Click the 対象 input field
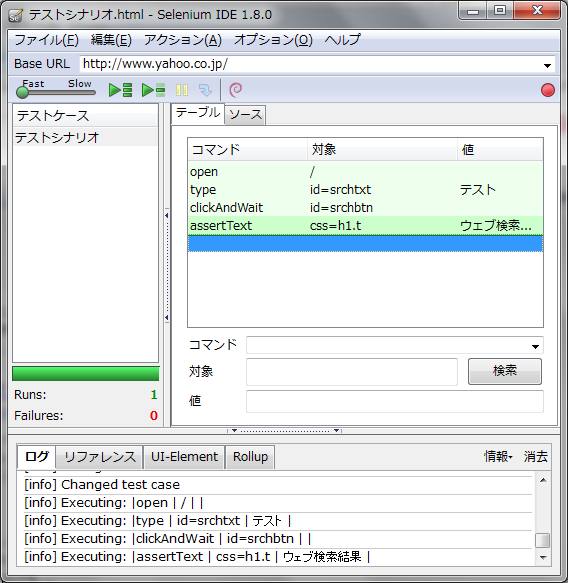The height and width of the screenshot is (583, 568). pyautogui.click(x=352, y=371)
